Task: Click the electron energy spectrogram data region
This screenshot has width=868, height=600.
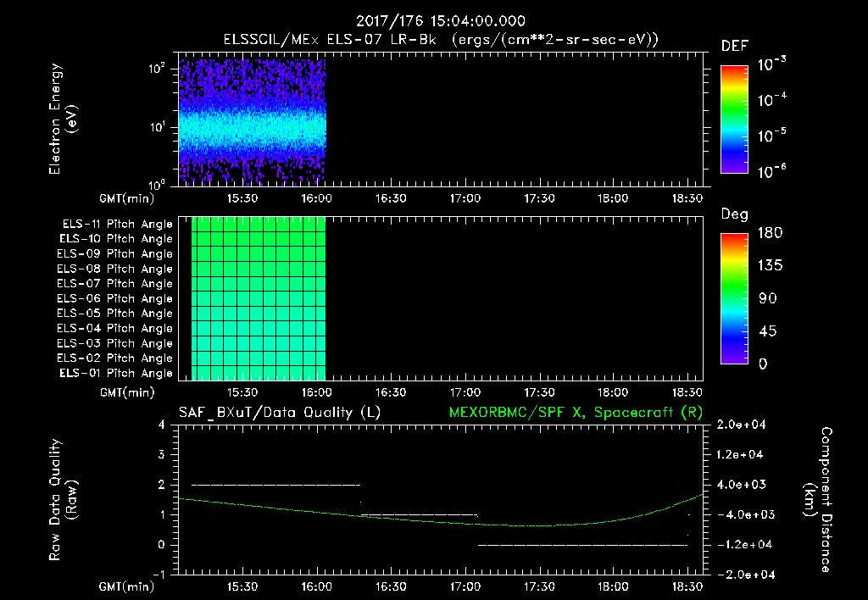Action: (253, 122)
